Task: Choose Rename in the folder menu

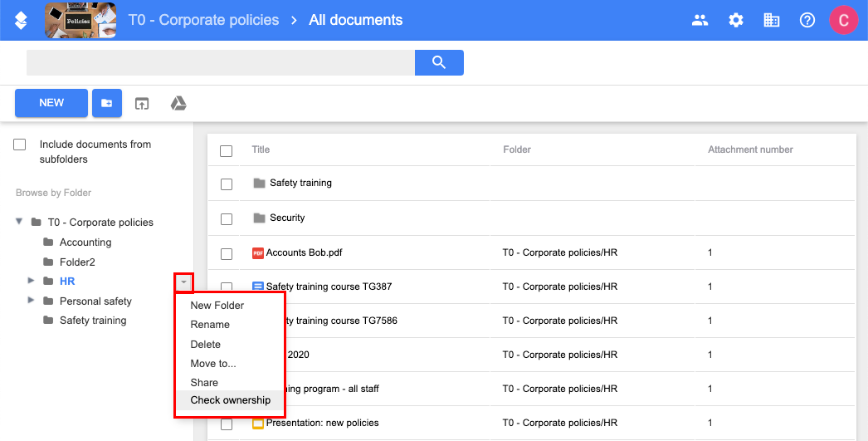Action: pyautogui.click(x=210, y=325)
